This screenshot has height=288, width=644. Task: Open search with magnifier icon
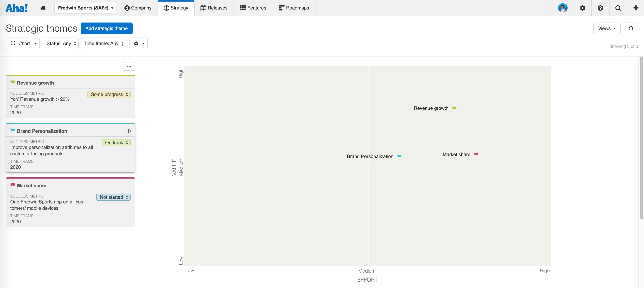point(618,8)
